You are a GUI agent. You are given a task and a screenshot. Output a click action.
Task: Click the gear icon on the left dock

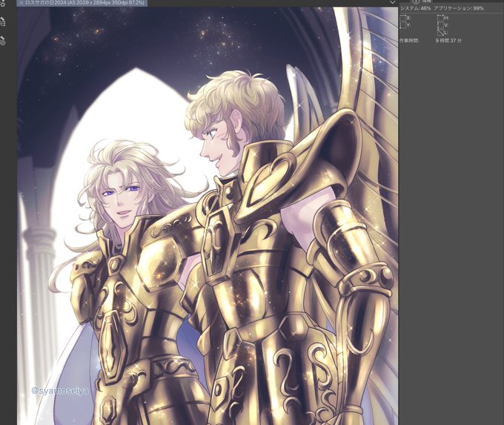click(2, 4)
